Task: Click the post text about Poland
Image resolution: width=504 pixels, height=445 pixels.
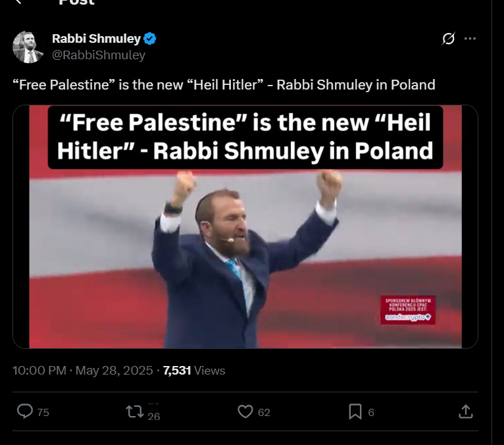Action: click(x=224, y=84)
